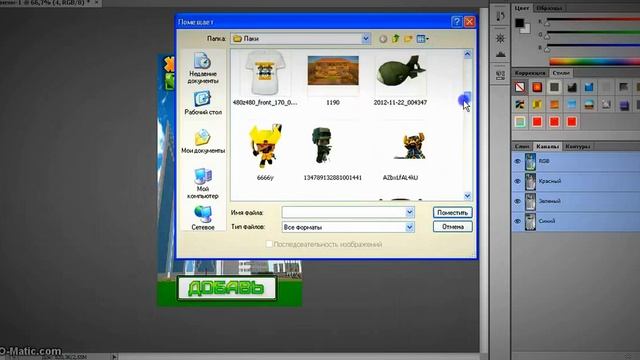640x360 pixels.
Task: Click the background color swatch
Action: tap(527, 29)
